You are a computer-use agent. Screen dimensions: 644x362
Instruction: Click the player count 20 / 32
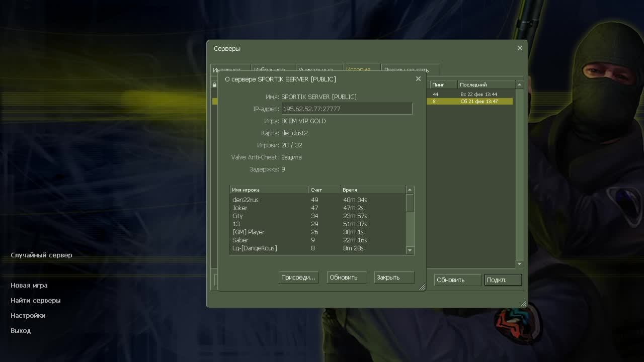click(x=292, y=145)
